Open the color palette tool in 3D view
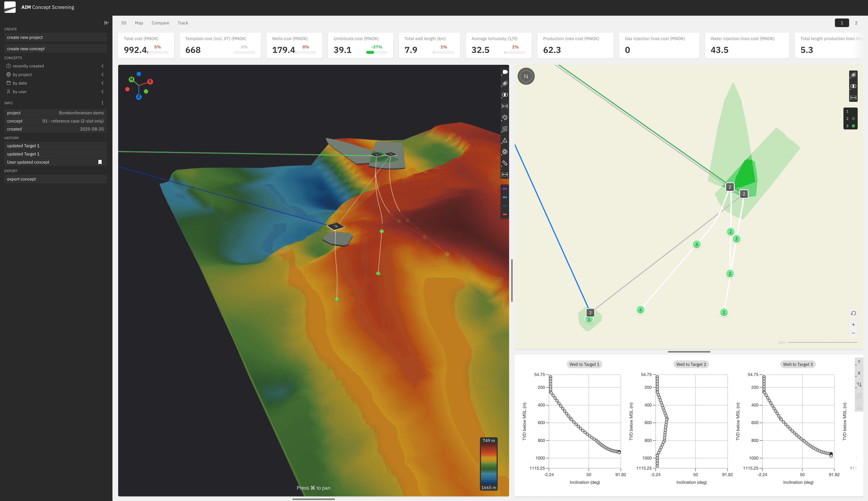This screenshot has width=868, height=501. pos(504,118)
